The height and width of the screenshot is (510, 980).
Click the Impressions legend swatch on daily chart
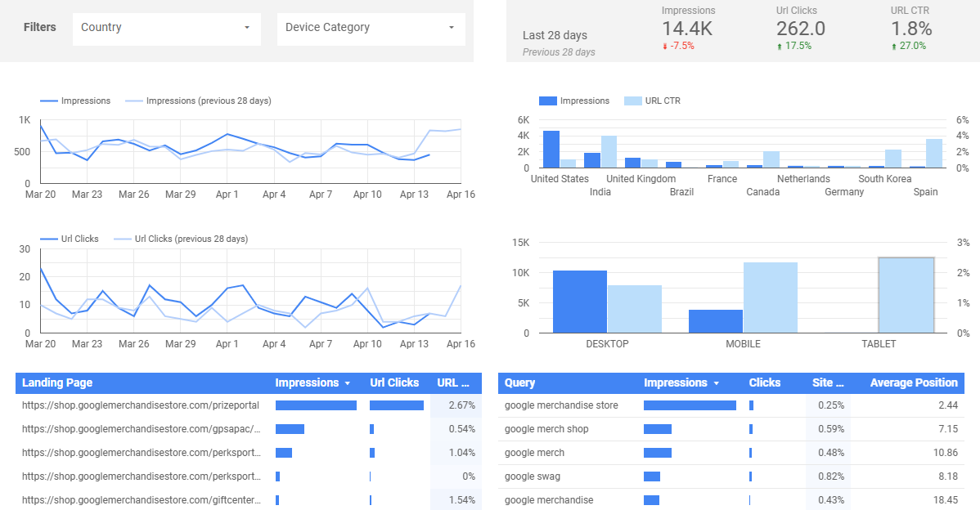point(47,101)
